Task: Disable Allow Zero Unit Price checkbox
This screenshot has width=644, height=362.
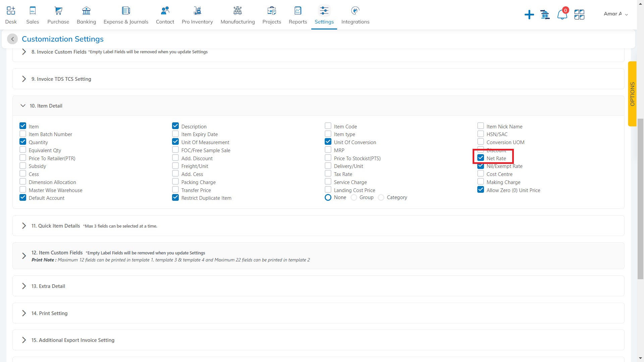Action: 480,190
